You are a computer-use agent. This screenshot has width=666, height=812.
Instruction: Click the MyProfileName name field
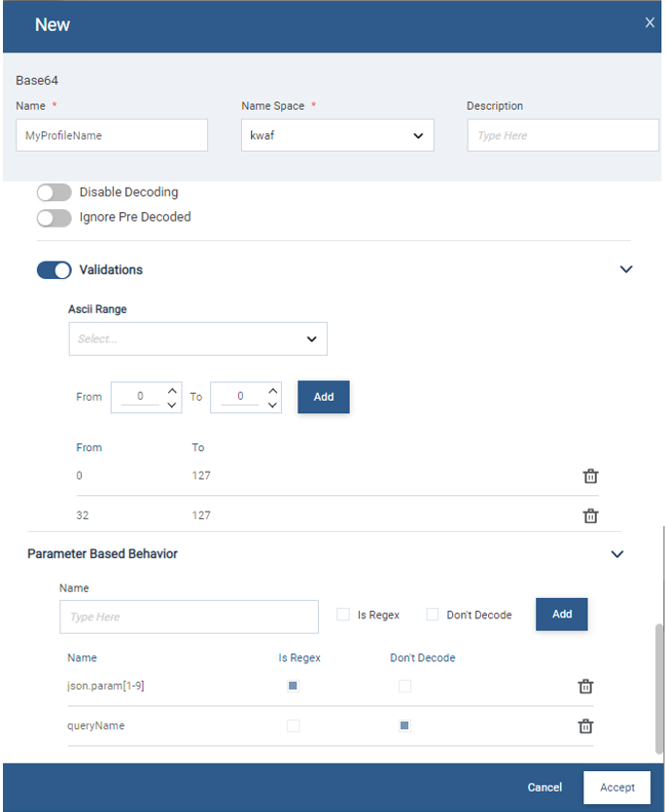[111, 135]
